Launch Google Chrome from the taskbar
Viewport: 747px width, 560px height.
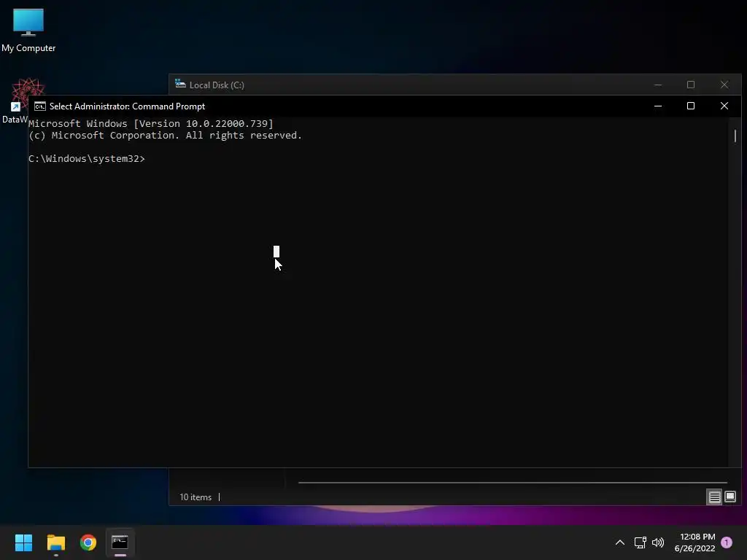pyautogui.click(x=88, y=542)
